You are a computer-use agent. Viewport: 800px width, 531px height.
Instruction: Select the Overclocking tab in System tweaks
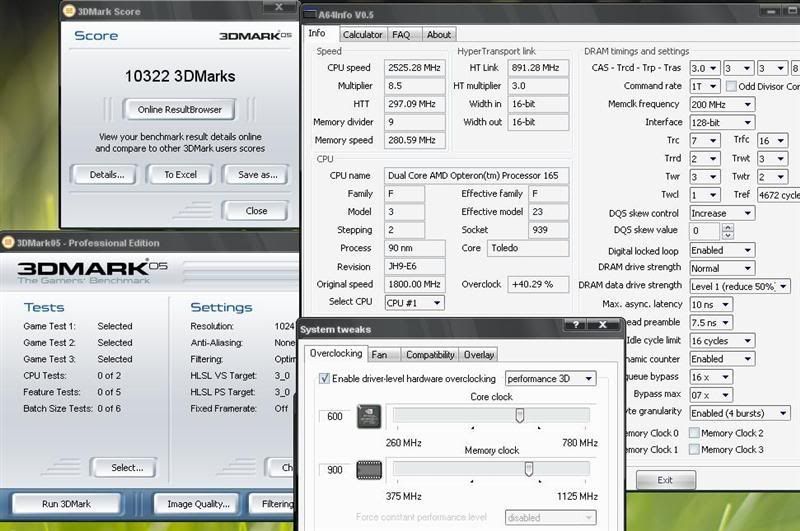(x=336, y=353)
